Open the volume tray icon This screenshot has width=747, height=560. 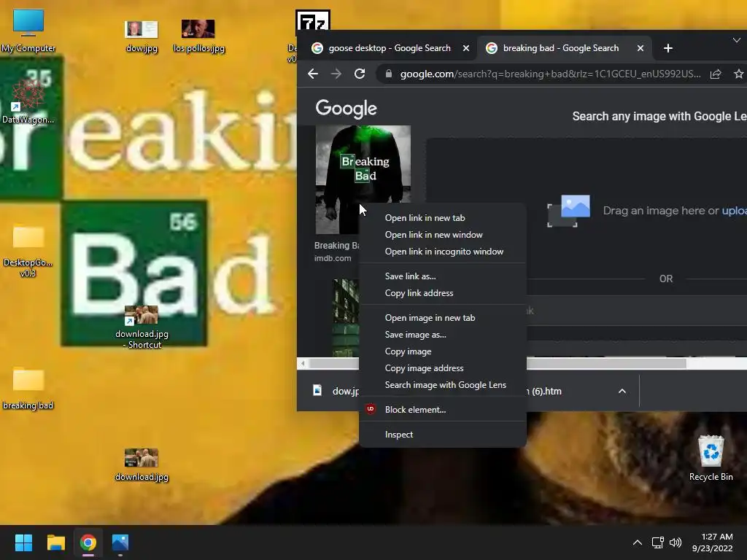pyautogui.click(x=676, y=542)
